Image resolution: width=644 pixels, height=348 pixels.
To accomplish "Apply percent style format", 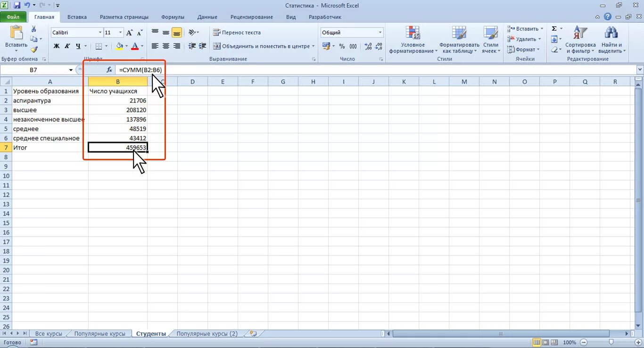I will coord(342,46).
